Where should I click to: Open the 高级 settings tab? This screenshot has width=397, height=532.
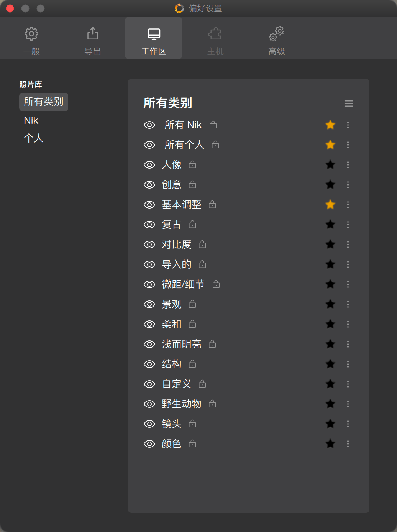(276, 40)
